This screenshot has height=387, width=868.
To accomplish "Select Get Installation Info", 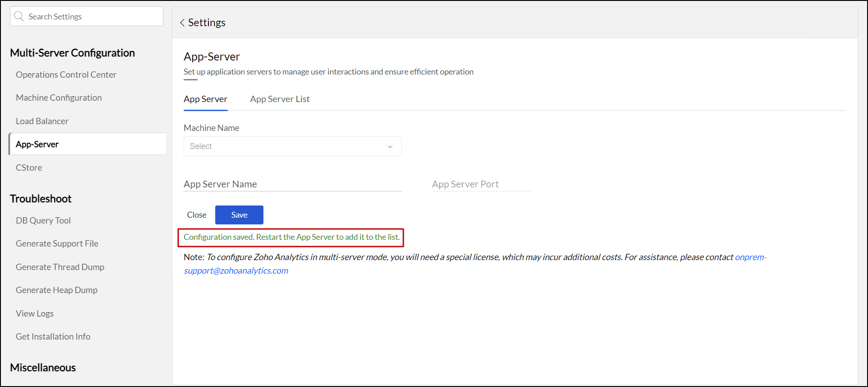I will tap(53, 336).
